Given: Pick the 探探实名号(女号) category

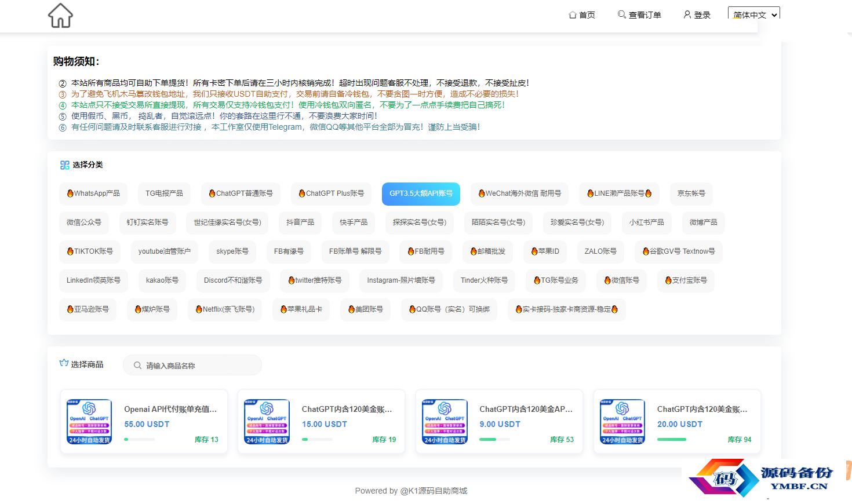Looking at the screenshot, I should [420, 222].
